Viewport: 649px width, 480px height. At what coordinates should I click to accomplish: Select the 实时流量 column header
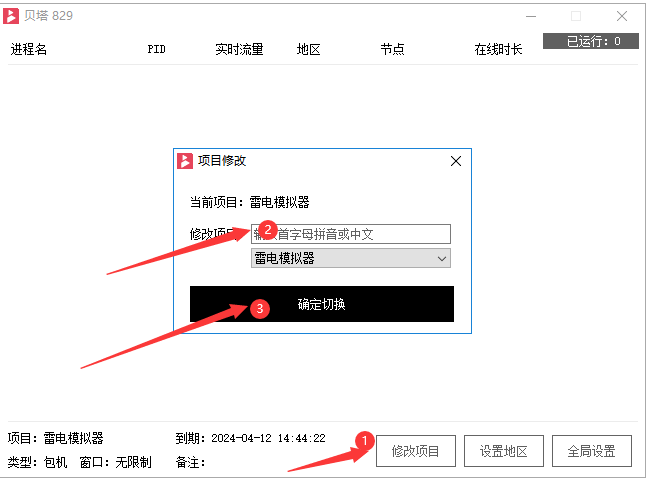click(x=239, y=49)
